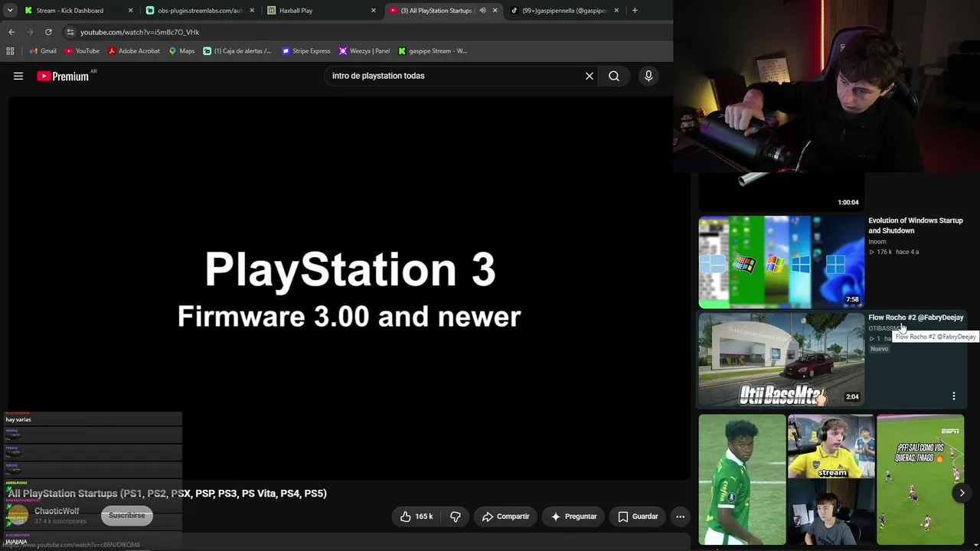
Task: Subscribe to ChaoticWolf with Suscribirse
Action: [127, 516]
